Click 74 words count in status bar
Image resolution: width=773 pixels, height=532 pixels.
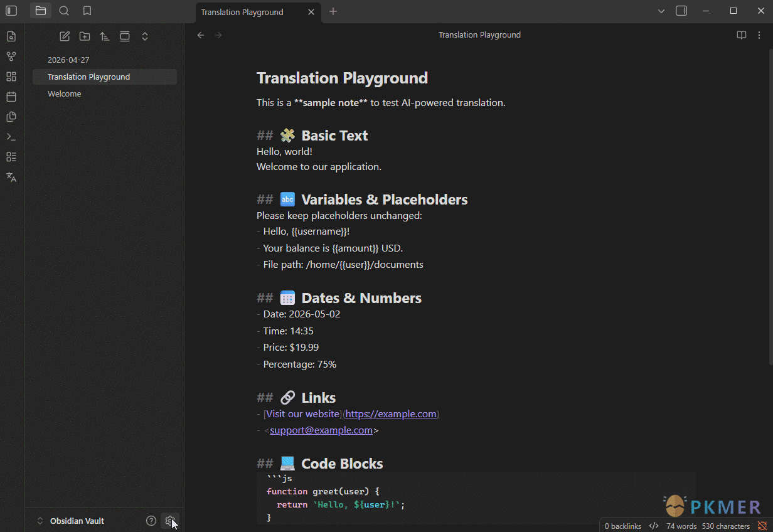pos(681,526)
